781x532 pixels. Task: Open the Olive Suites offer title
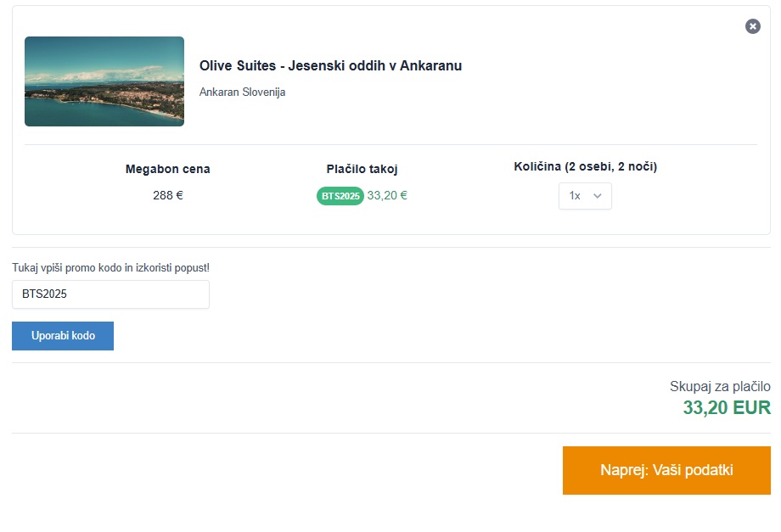pyautogui.click(x=330, y=66)
